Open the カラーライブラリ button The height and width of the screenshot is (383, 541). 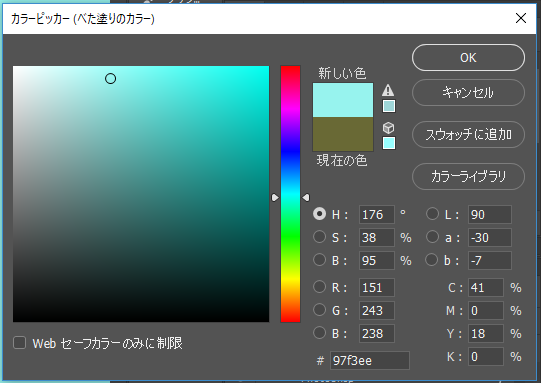tap(468, 176)
